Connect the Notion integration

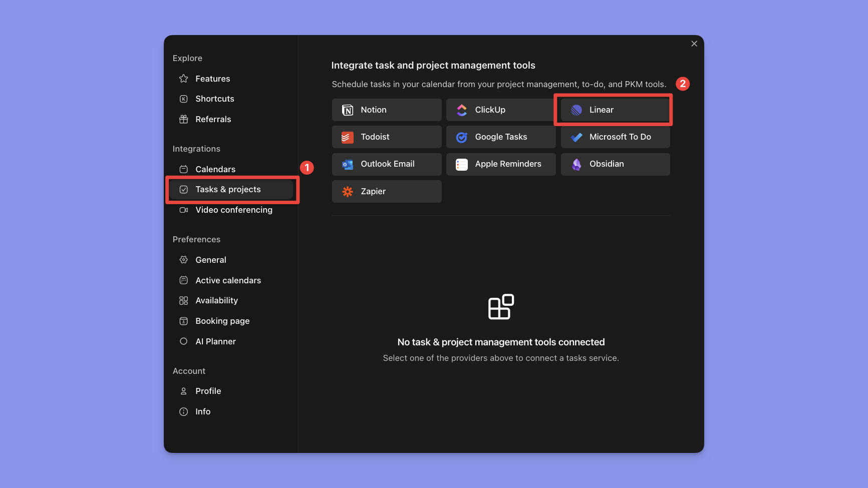tap(387, 110)
